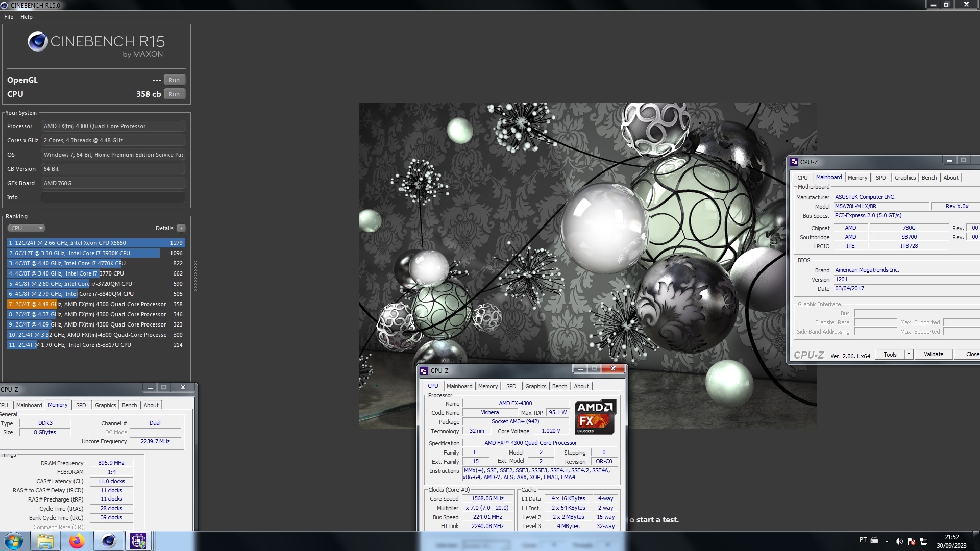
Task: Click the Cinebench title bar icon
Action: coord(4,5)
